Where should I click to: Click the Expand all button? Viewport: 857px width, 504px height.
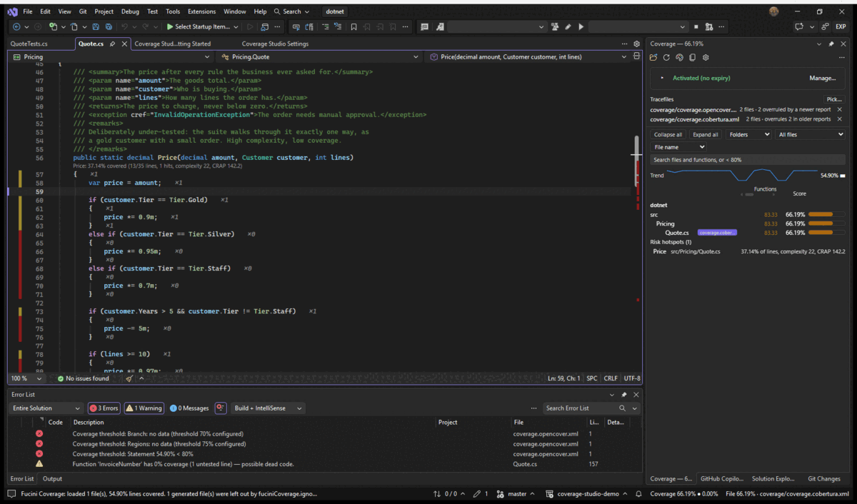[x=706, y=134]
